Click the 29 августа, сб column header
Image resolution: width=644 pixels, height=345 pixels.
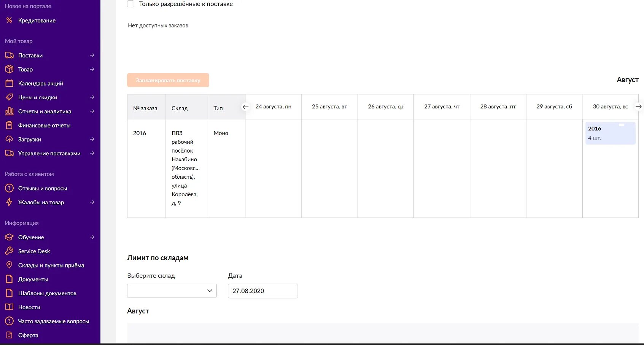[x=554, y=107]
